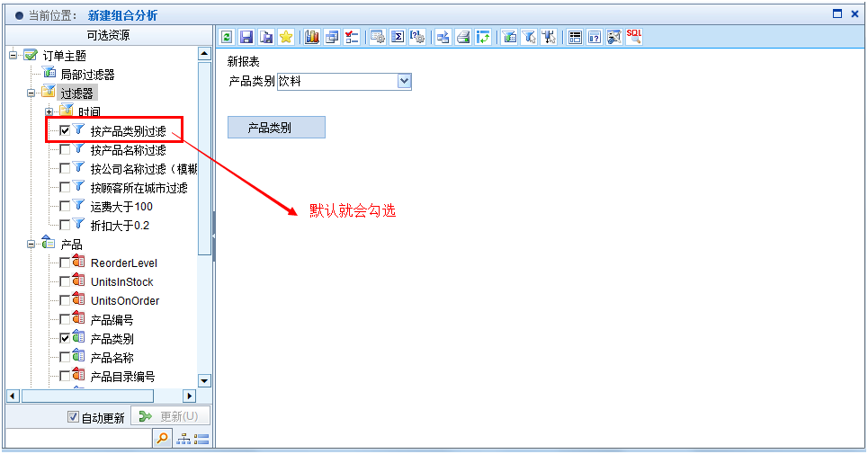Select the UnitsOnOrder tree item
The image size is (868, 454).
(125, 301)
